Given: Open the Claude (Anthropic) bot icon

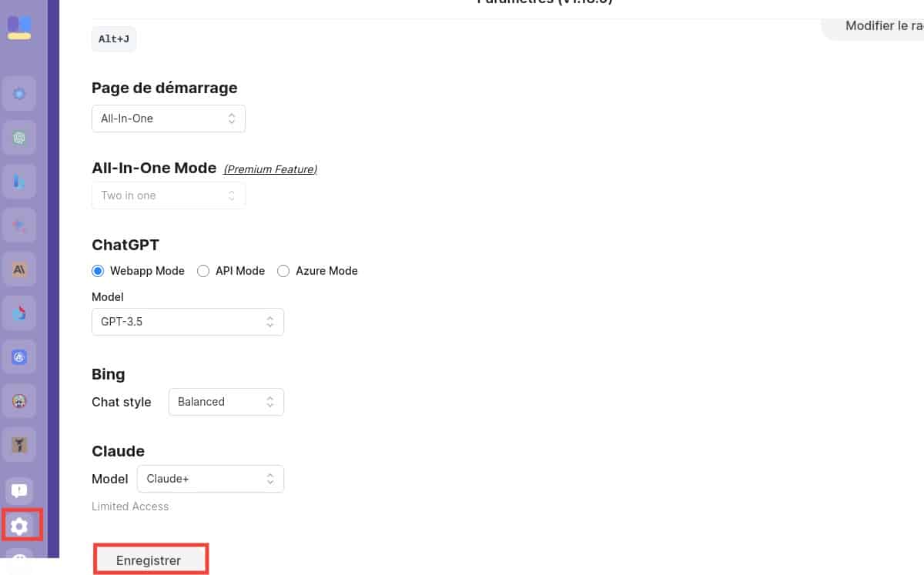Looking at the screenshot, I should pyautogui.click(x=19, y=269).
